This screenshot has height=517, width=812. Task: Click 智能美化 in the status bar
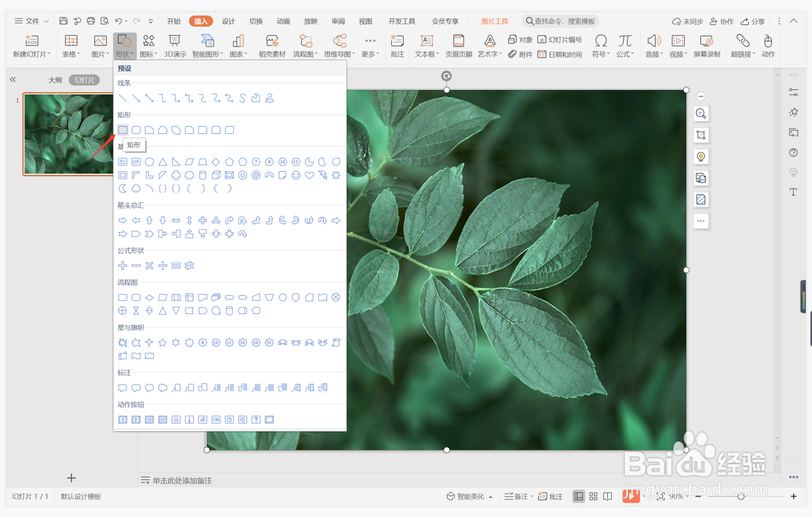point(469,496)
